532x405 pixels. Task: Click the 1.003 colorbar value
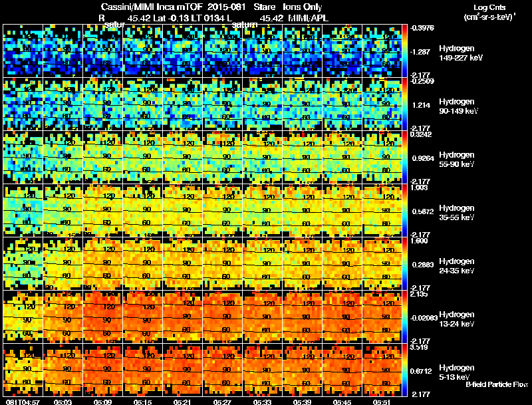pos(419,188)
